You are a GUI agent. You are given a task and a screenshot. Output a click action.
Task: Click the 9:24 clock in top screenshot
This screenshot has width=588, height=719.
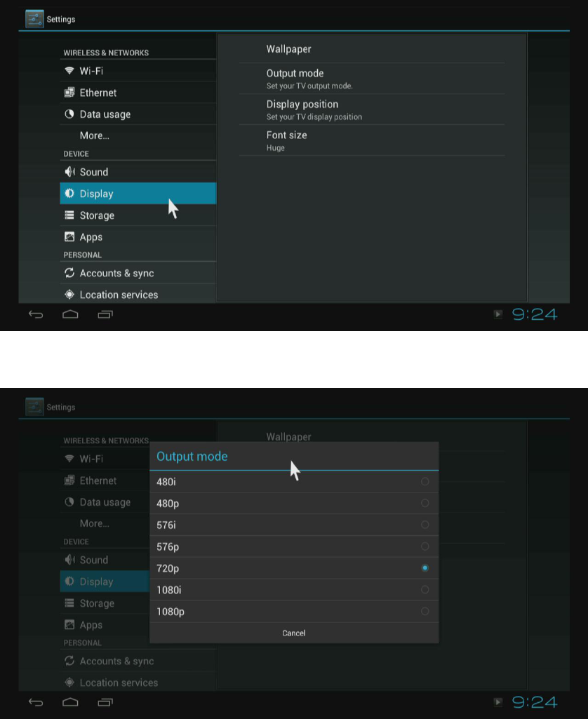[535, 314]
